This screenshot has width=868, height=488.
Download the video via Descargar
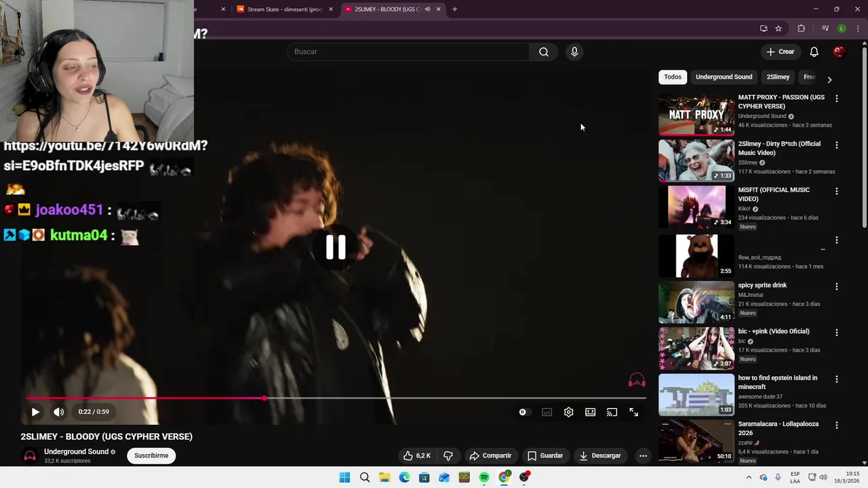pos(600,455)
